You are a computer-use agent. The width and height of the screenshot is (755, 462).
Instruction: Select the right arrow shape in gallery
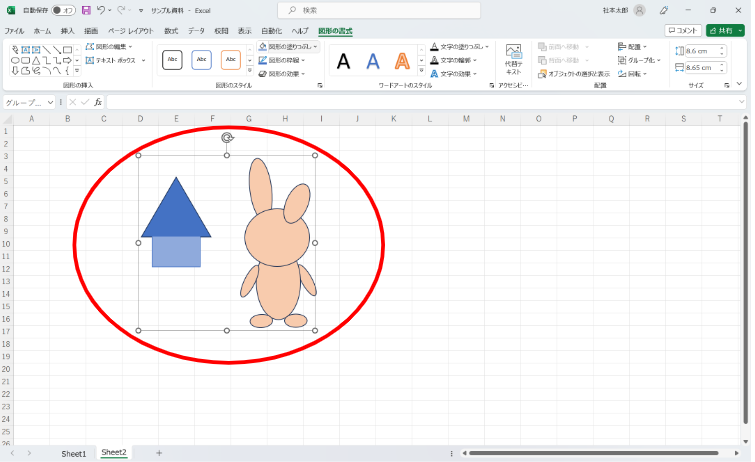(x=67, y=61)
